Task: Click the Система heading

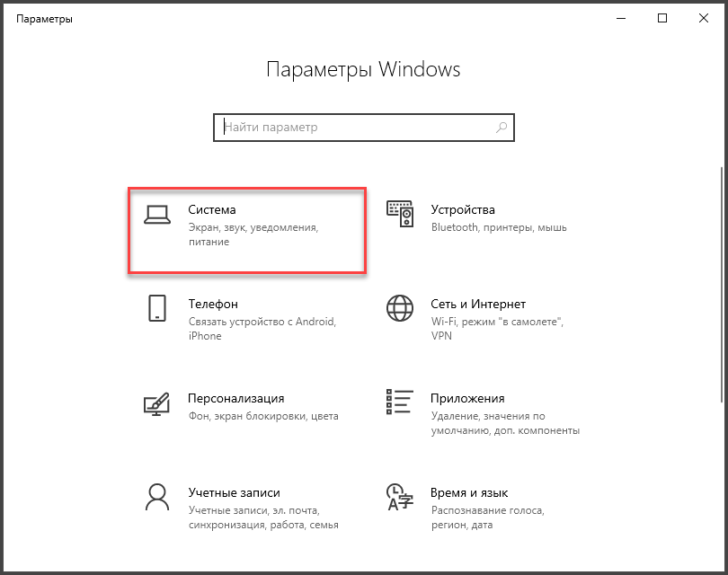Action: [212, 209]
